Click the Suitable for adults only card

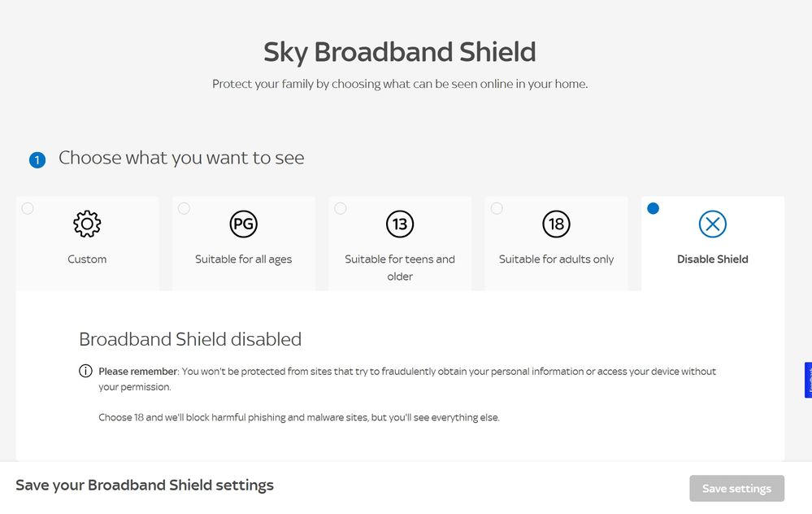[x=556, y=242]
